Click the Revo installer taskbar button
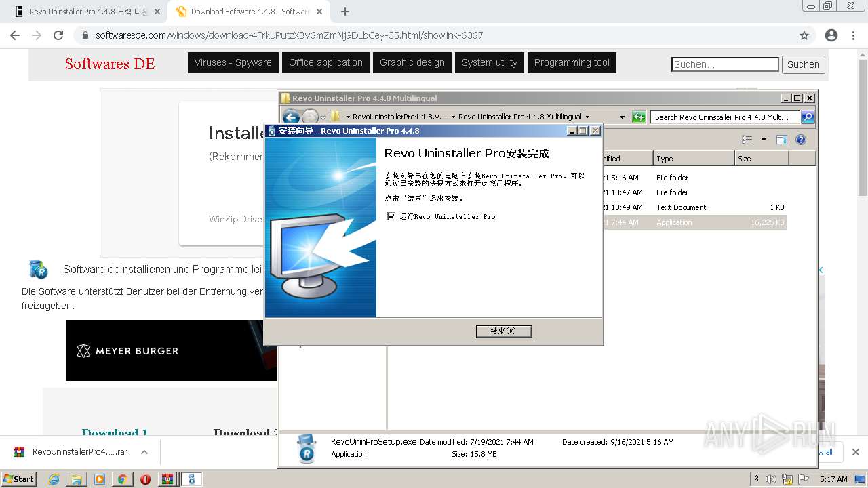This screenshot has width=868, height=488. 192,479
